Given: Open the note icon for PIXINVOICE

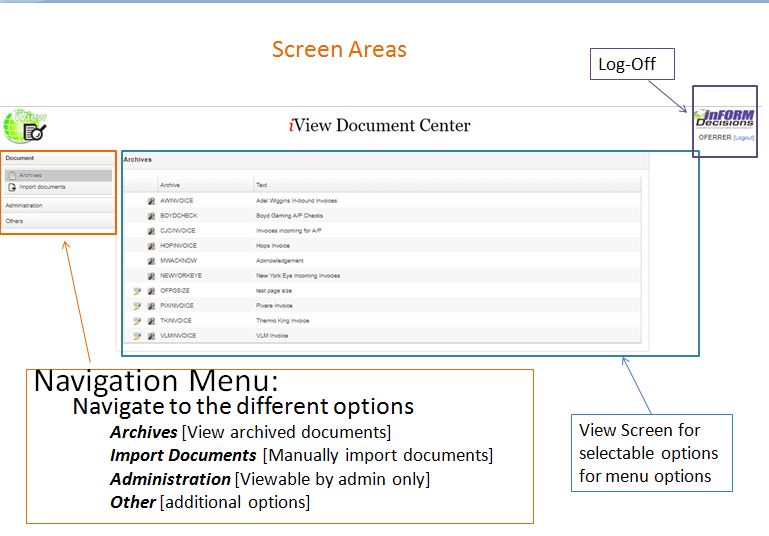Looking at the screenshot, I should tap(137, 306).
